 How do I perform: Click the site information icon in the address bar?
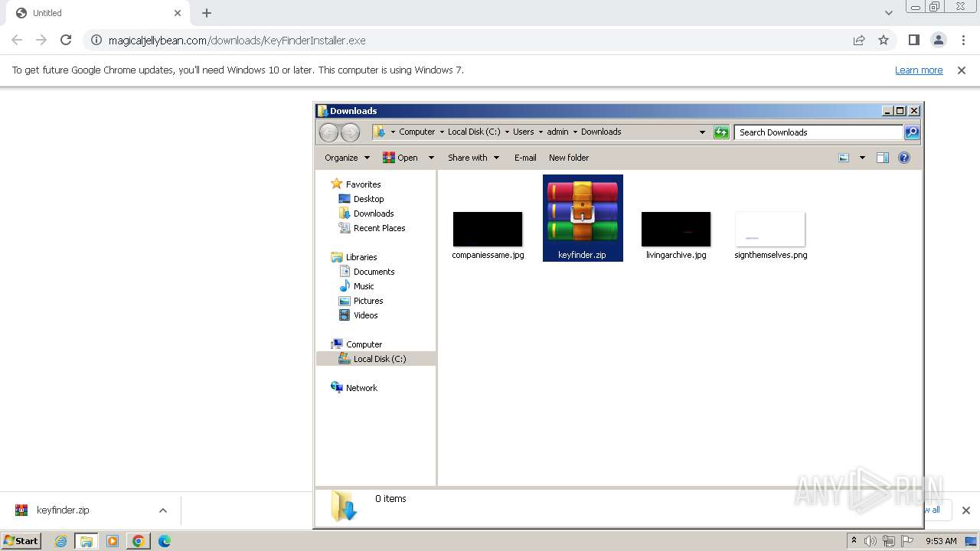click(x=96, y=40)
